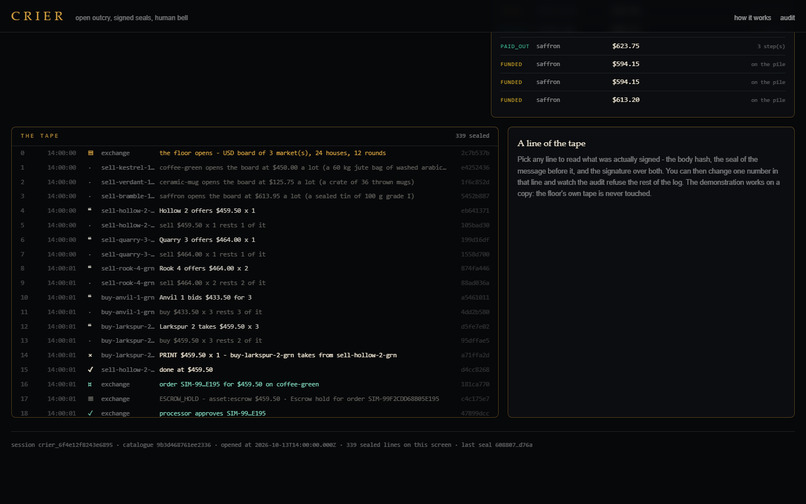Click the ledger square icon on the ESCROW_HOLD line
The image size is (806, 504).
point(90,399)
